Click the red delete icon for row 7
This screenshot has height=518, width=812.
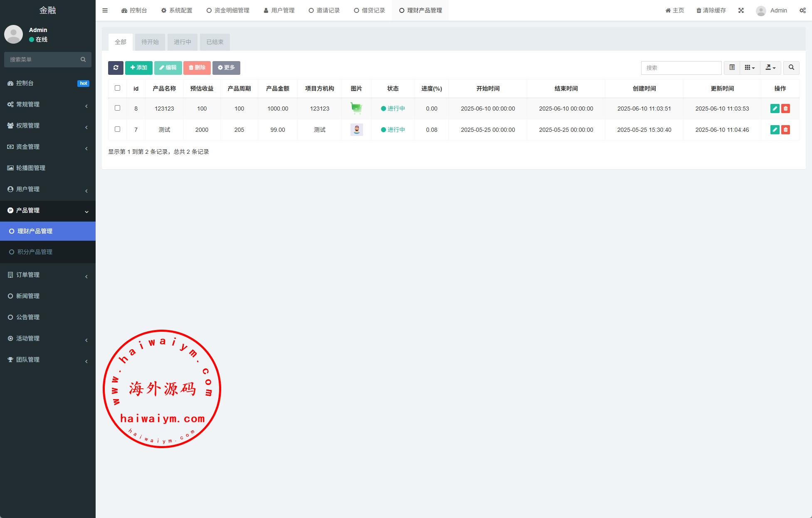point(785,130)
